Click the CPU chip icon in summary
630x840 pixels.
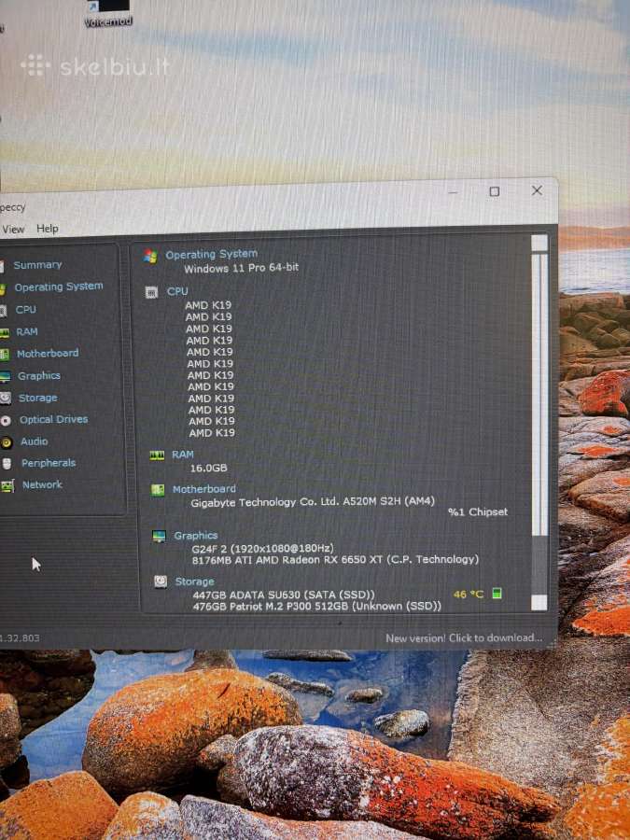[x=151, y=292]
